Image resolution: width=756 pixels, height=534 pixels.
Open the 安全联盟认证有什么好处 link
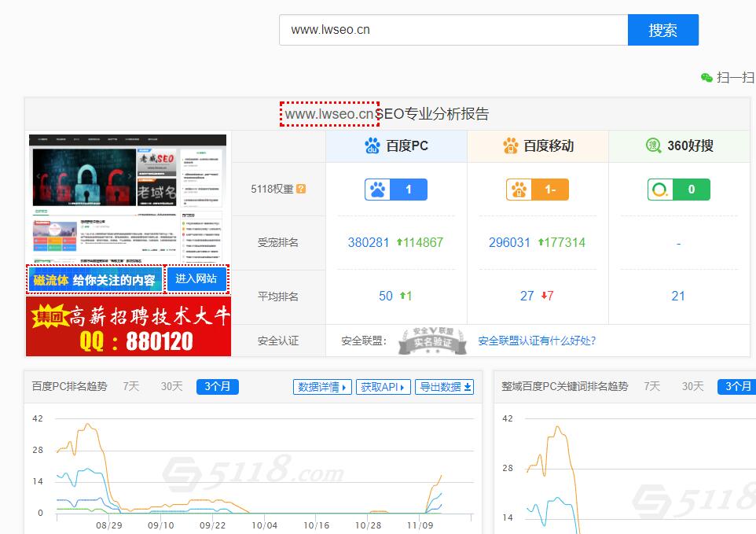click(535, 341)
